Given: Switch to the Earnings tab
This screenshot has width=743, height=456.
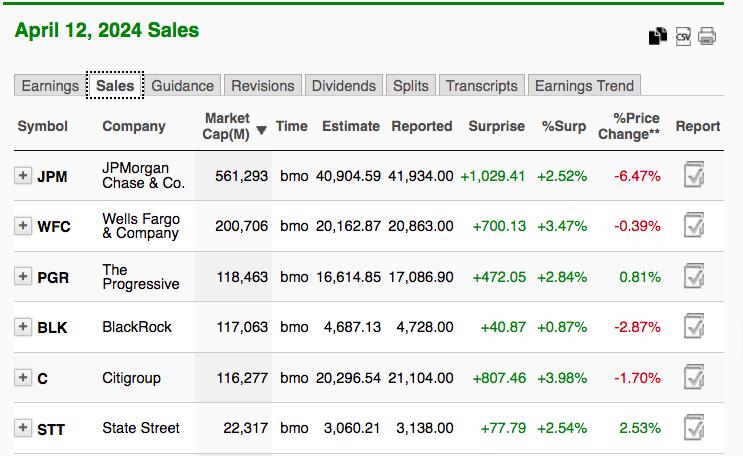Looking at the screenshot, I should (x=50, y=86).
